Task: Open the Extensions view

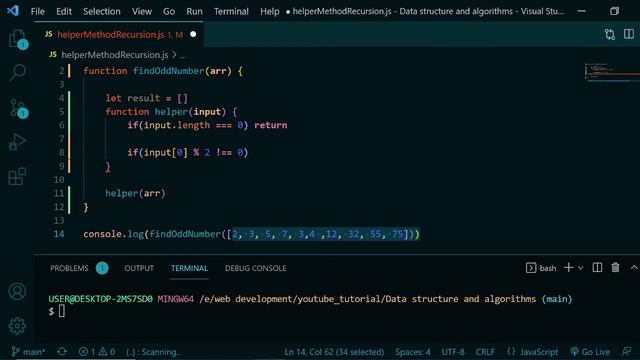Action: pyautogui.click(x=17, y=176)
